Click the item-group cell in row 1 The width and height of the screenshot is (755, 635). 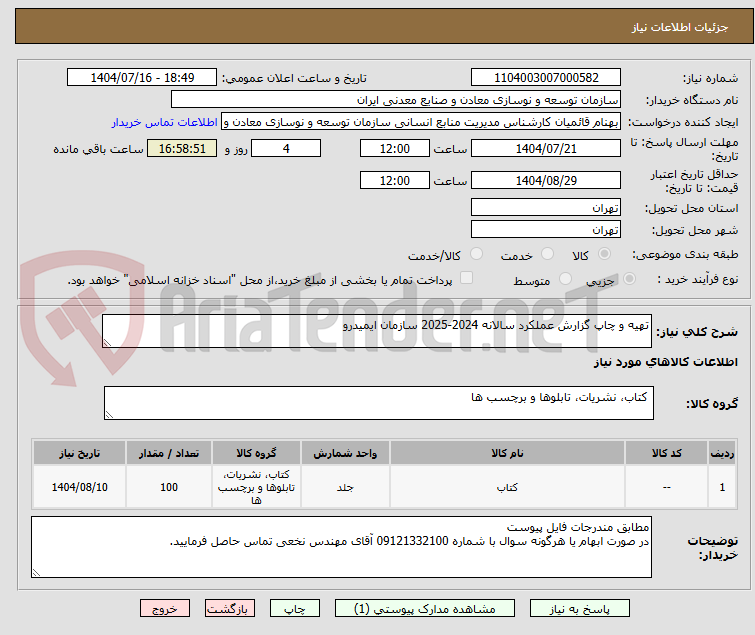pos(256,487)
